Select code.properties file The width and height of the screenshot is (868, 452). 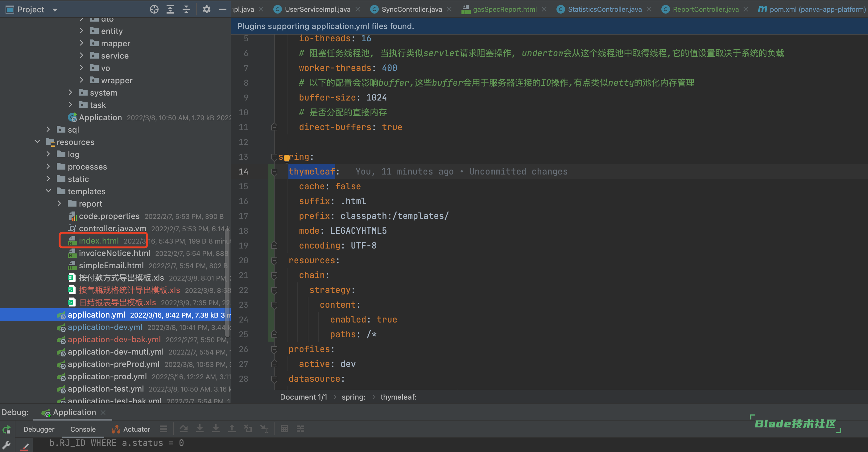pyautogui.click(x=109, y=216)
